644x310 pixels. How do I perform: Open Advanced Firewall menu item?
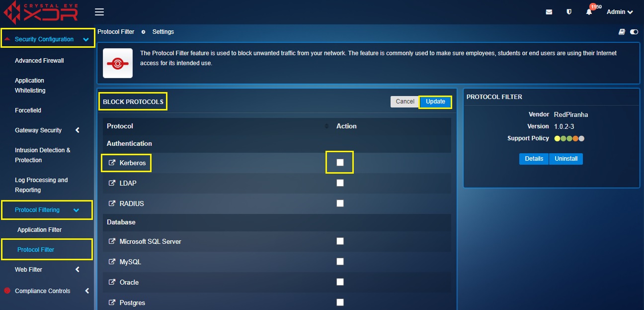(x=39, y=61)
